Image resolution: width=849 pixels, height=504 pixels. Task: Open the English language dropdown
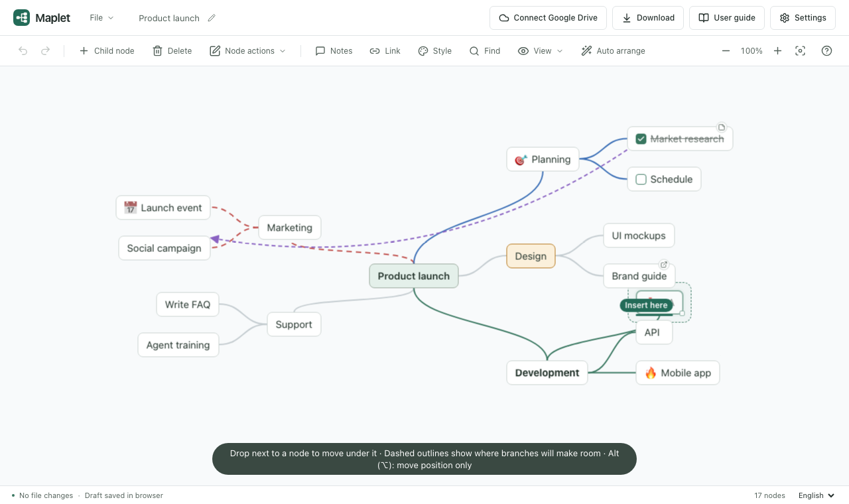click(x=816, y=495)
